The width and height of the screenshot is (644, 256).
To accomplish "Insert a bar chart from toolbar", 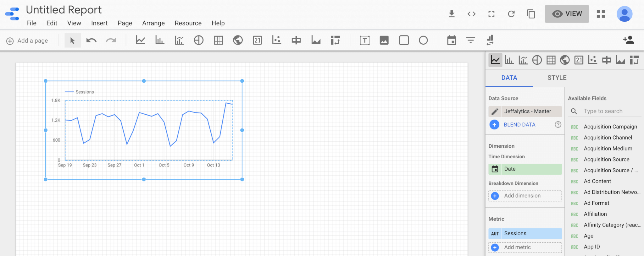I will click(160, 40).
